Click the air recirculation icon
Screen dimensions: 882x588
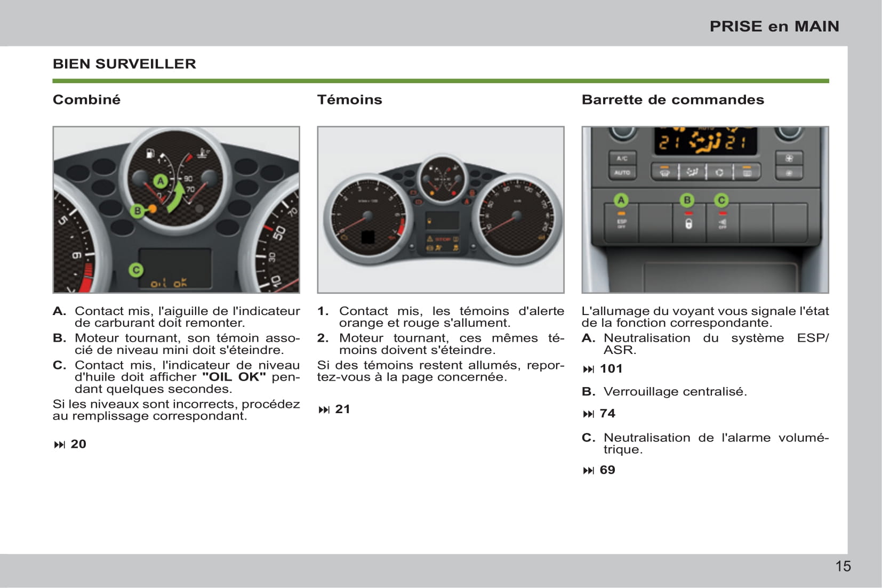coord(719,172)
